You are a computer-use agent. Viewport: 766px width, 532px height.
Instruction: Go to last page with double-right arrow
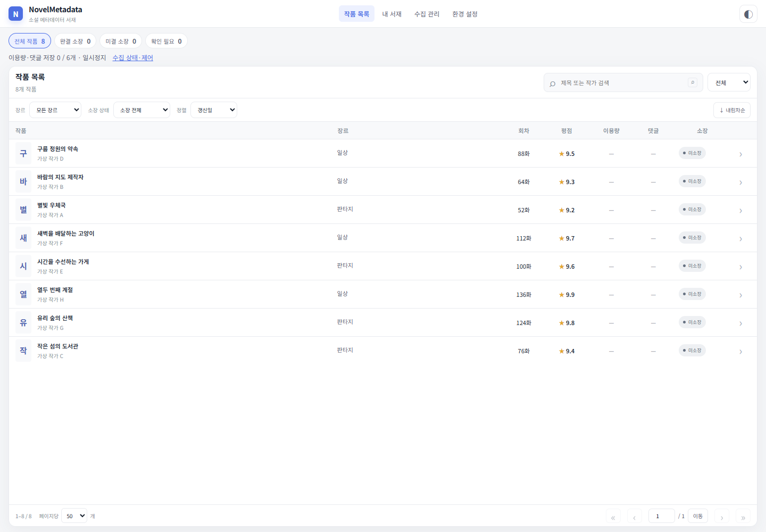(743, 517)
